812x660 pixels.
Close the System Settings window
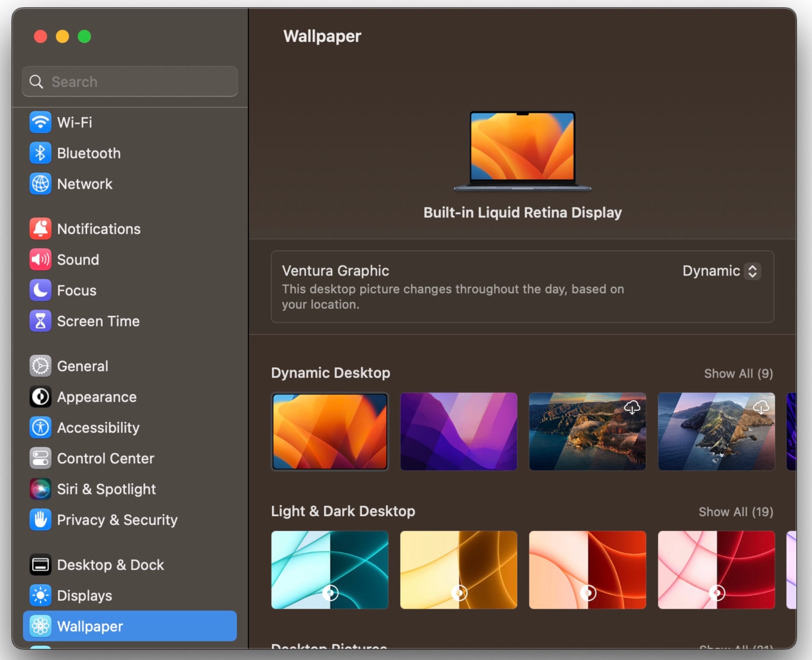tap(40, 36)
